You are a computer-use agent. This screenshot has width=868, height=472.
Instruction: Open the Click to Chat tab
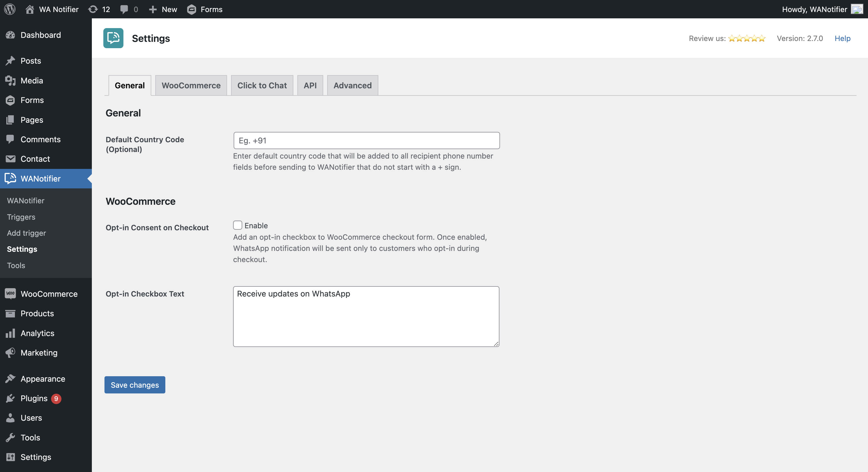262,85
